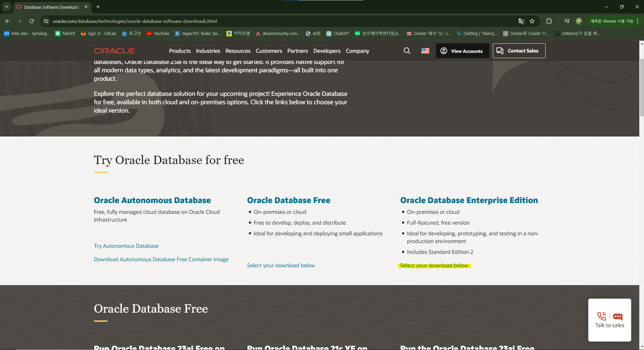
Task: Open the AI판 bookmark
Action: (313, 34)
